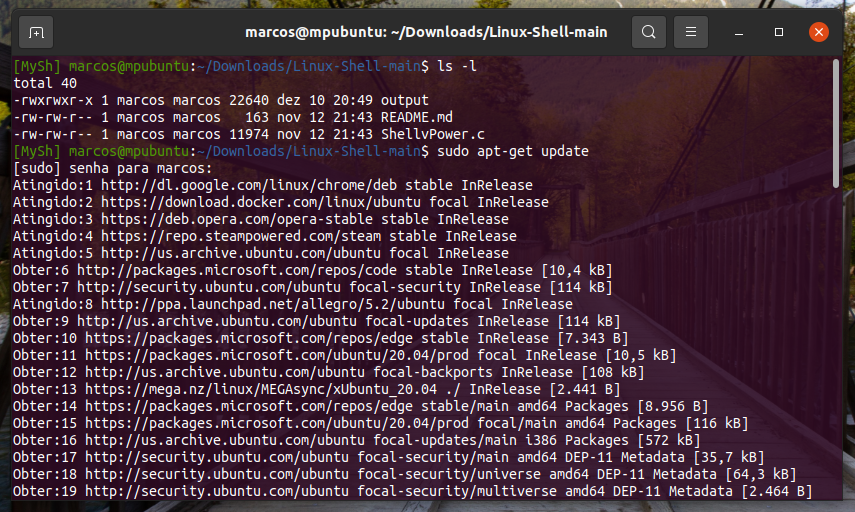Select the 'output' file name

405,100
